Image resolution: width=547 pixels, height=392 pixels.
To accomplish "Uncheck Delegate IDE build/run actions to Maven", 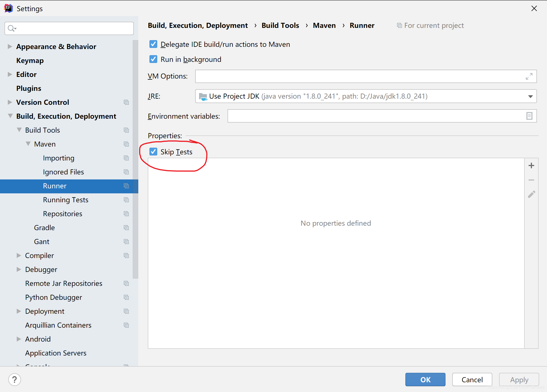I will click(153, 44).
